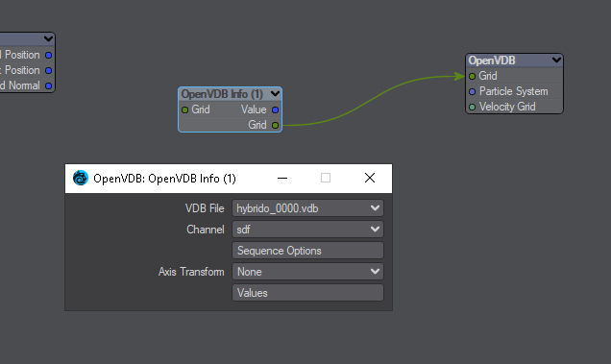This screenshot has width=611, height=364.
Task: Open the VDB File dropdown
Action: coord(307,208)
